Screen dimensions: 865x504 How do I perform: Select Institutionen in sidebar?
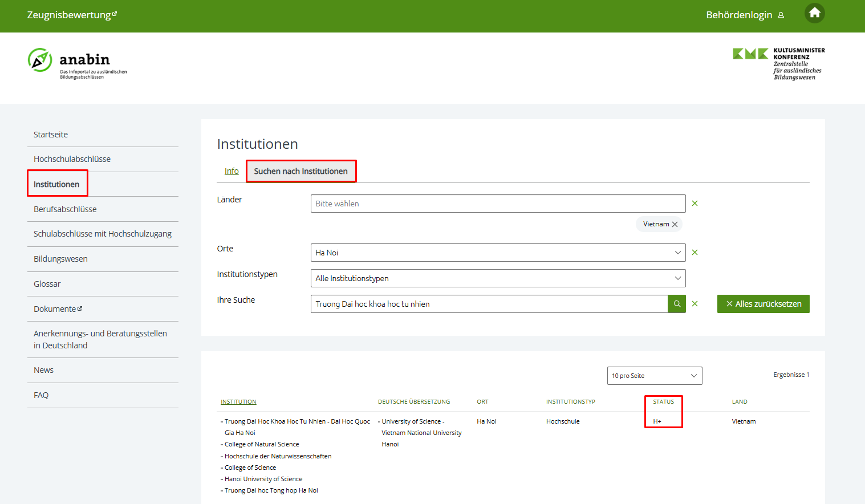[x=56, y=184]
